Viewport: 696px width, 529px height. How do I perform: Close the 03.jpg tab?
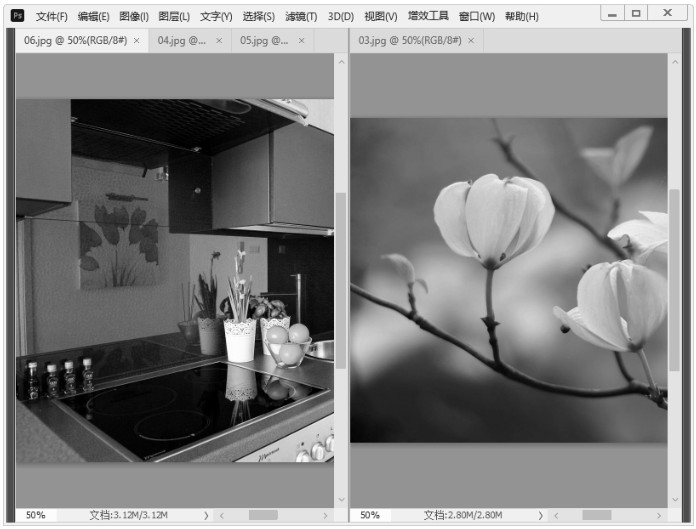471,41
